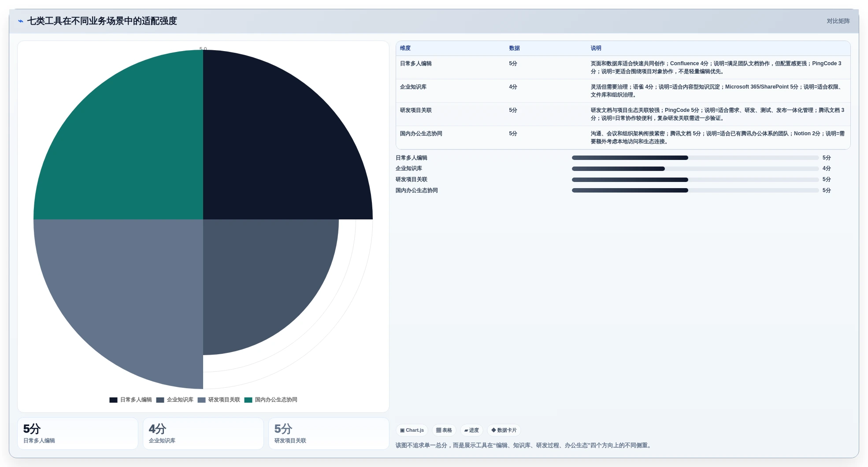
Task: Click the 进度 tag chip
Action: click(471, 430)
